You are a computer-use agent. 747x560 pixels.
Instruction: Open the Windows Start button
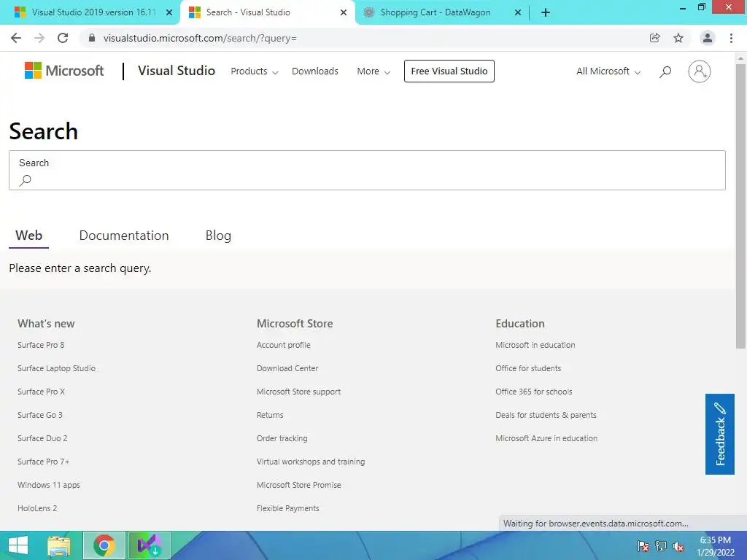pos(18,545)
